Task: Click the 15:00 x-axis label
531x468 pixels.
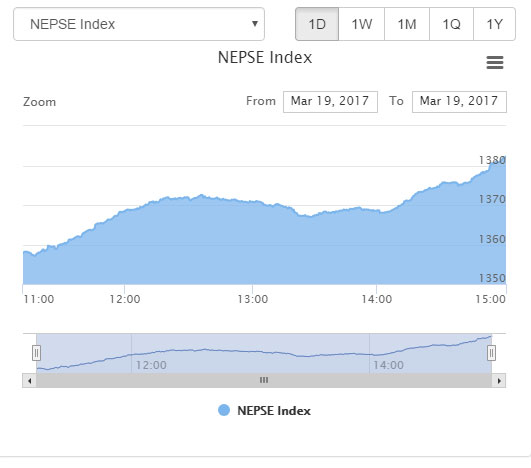Action: (x=490, y=299)
